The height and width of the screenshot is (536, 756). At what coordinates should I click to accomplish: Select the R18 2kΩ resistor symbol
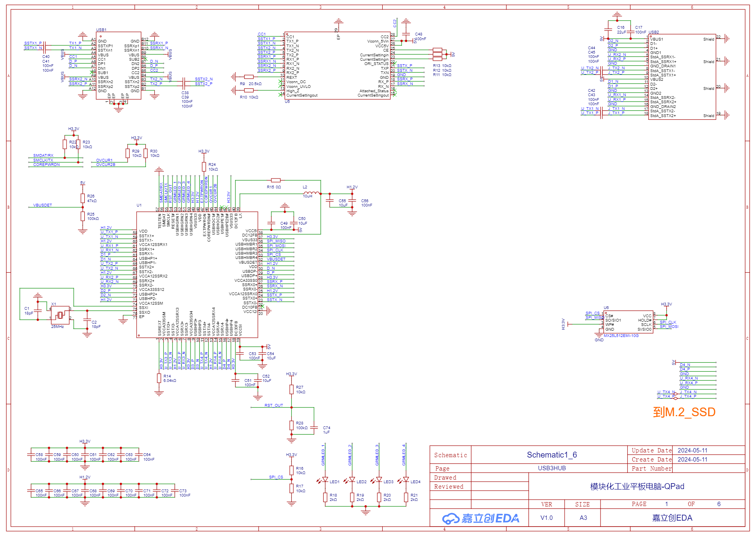pos(325,497)
